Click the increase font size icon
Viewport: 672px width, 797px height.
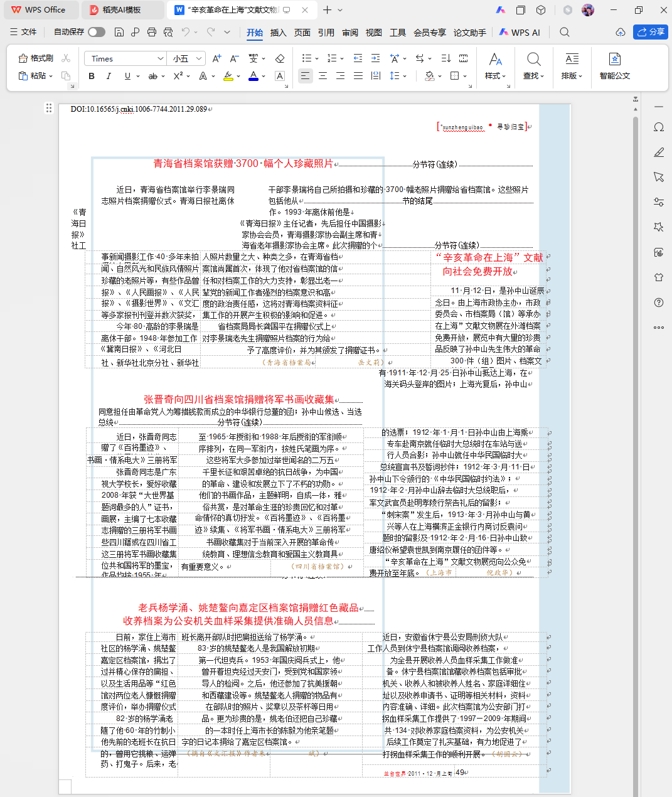[x=216, y=58]
